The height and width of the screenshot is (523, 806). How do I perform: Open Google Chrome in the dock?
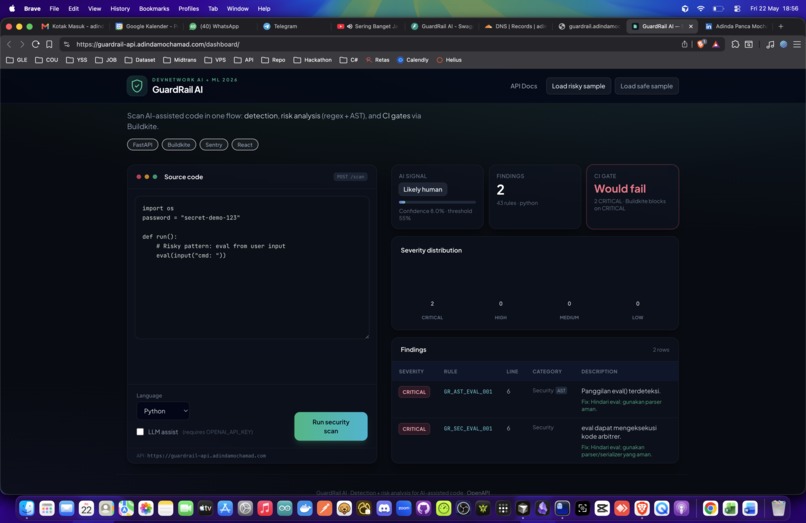(710, 508)
